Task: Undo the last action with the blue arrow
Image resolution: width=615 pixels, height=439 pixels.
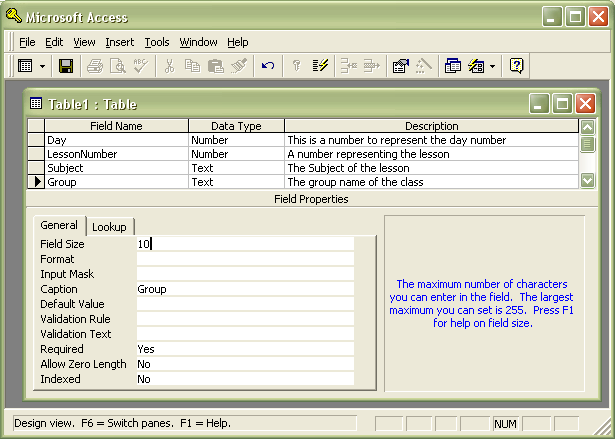Action: [267, 66]
